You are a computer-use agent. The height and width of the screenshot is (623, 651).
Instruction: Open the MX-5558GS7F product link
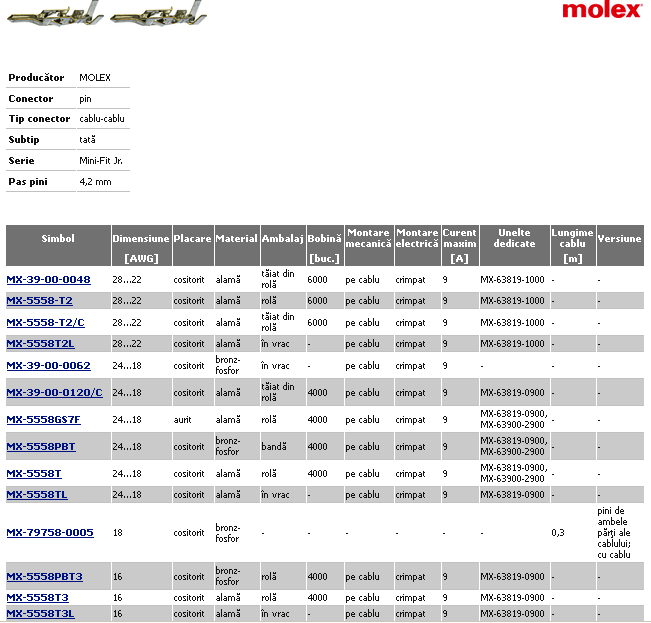(x=44, y=420)
